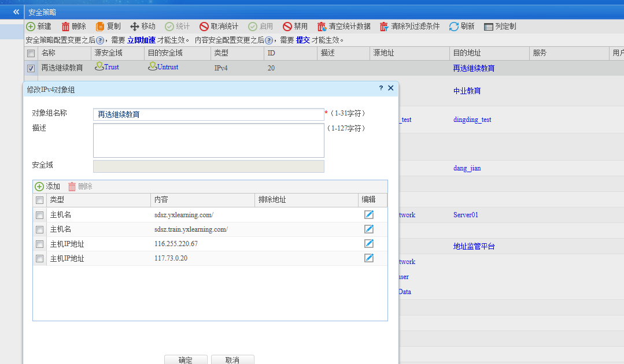
Task: Tick checkbox for 117.73.0.20 row
Action: coord(40,259)
